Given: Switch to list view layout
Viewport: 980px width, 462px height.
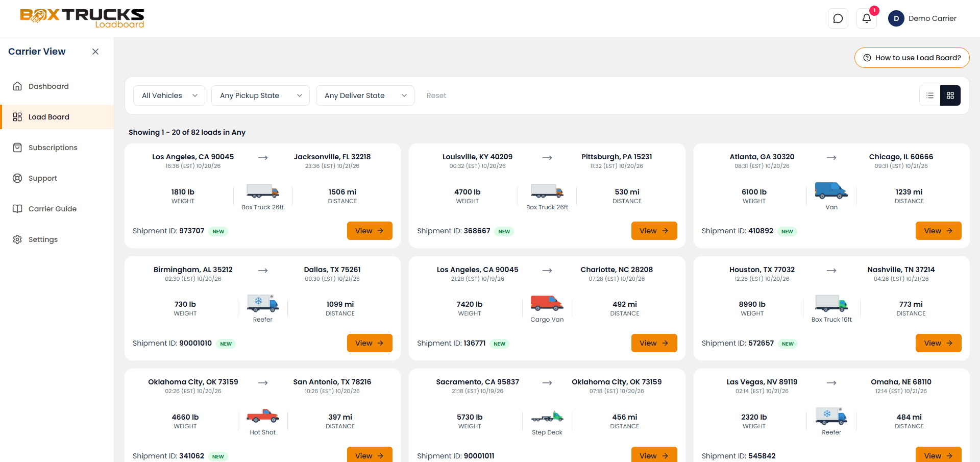Looking at the screenshot, I should click(x=930, y=95).
